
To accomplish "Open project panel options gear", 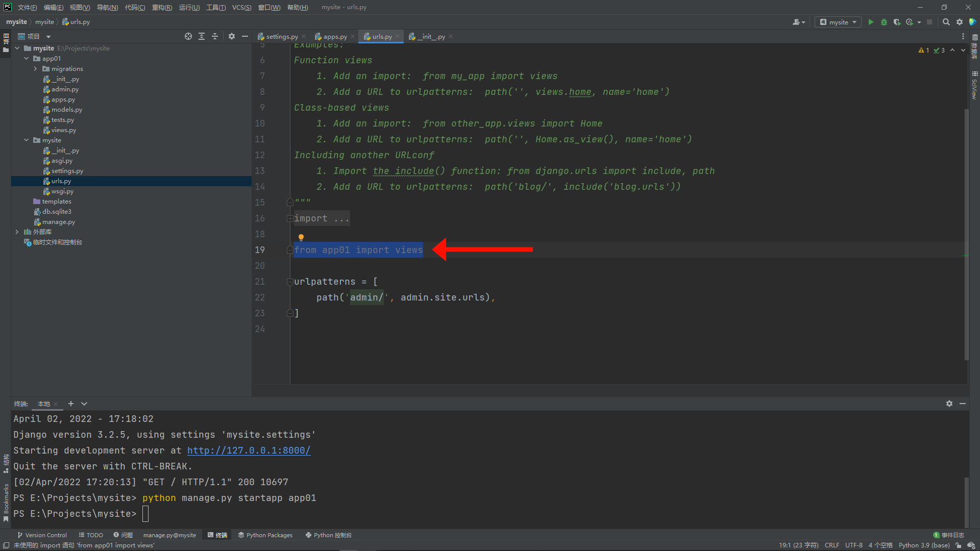I will (x=232, y=36).
